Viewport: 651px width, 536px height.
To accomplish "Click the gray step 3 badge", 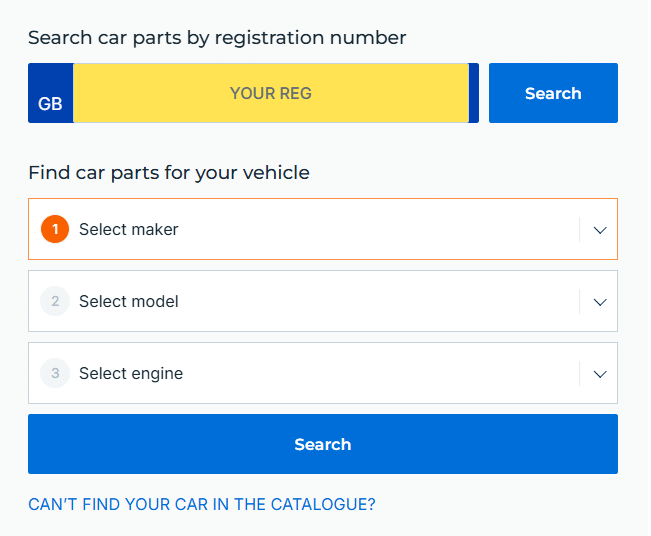I will tap(55, 373).
